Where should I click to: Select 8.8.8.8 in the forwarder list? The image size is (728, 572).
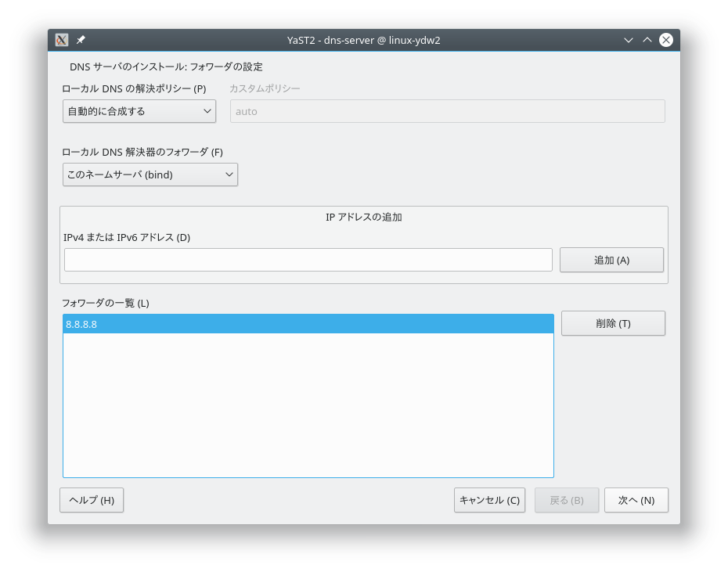(308, 324)
